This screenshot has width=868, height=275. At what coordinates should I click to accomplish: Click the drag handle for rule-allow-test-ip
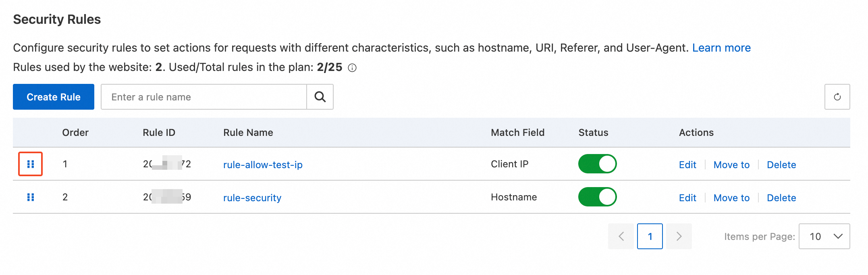click(30, 164)
